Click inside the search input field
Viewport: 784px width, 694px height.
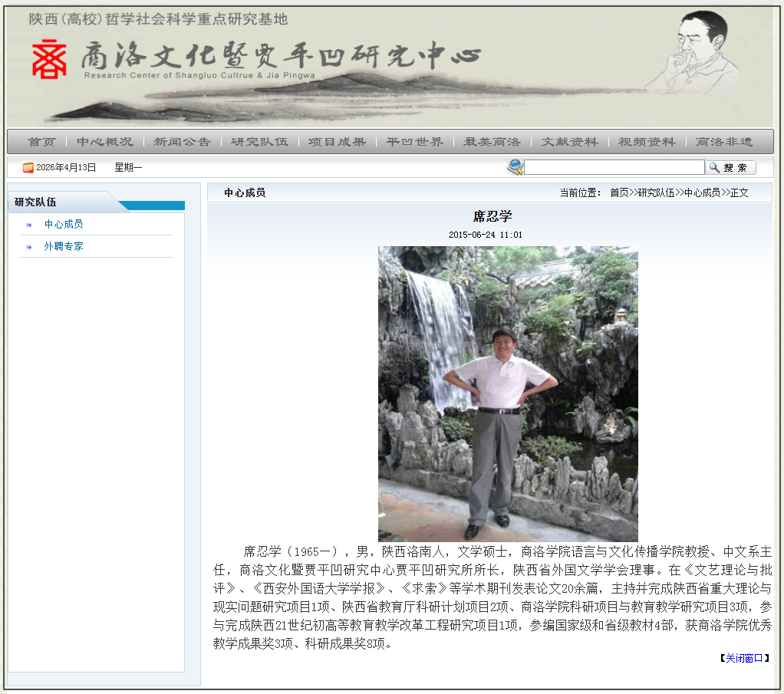[614, 166]
